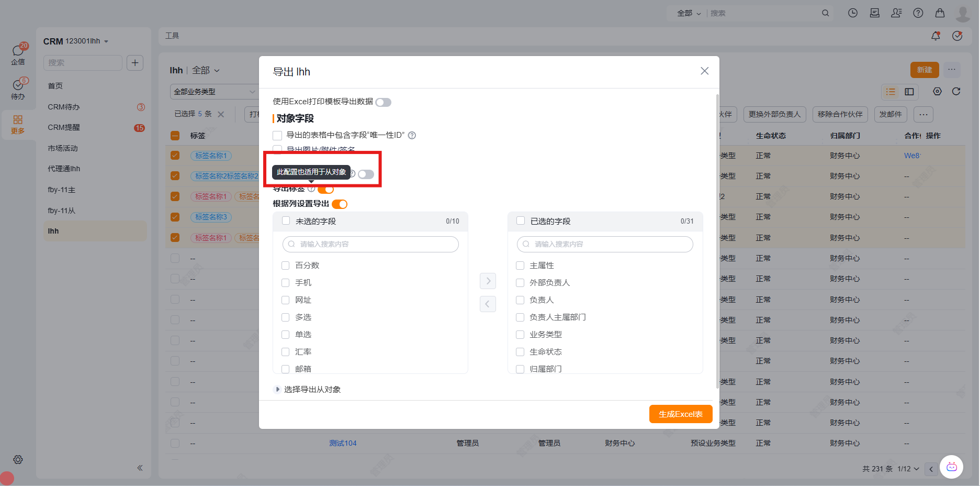Click the 新建 button
The width and height of the screenshot is (980, 486).
click(925, 70)
